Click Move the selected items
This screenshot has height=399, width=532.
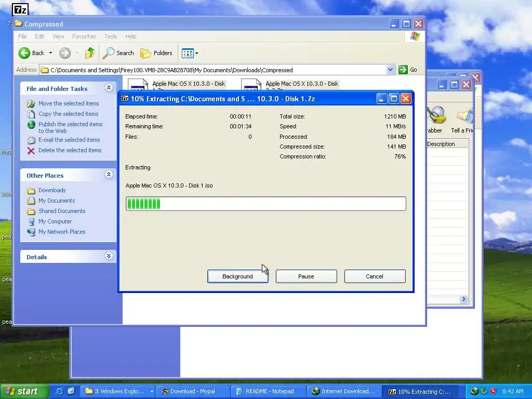coord(69,103)
